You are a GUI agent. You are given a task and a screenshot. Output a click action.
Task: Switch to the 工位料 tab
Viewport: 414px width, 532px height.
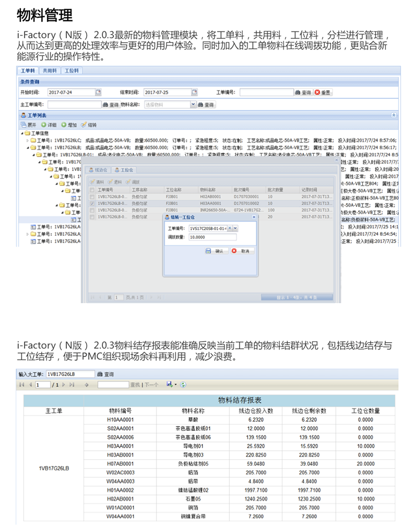click(x=72, y=71)
